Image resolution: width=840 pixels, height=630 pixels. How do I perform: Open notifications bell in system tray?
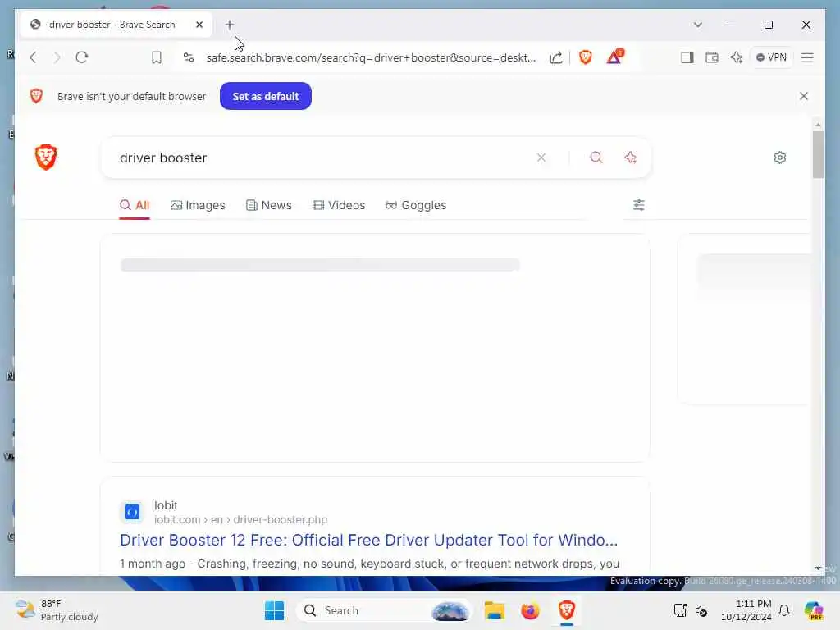[x=784, y=610]
